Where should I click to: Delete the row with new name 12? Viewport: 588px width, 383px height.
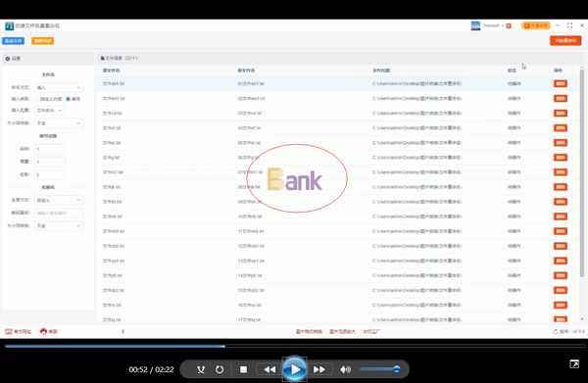click(x=561, y=246)
